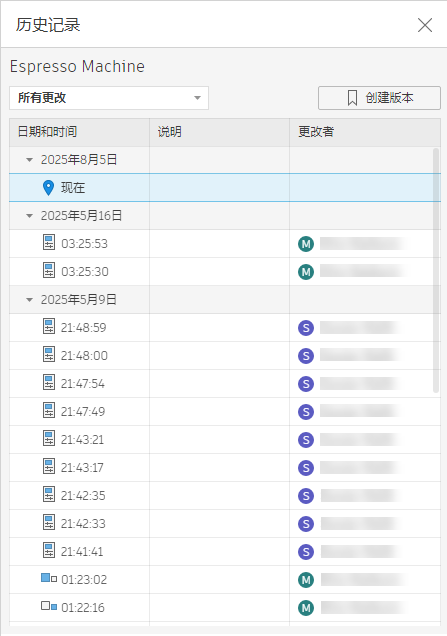447x636 pixels.
Task: Click the S avatar in the 21:47:54 row
Action: [x=306, y=384]
